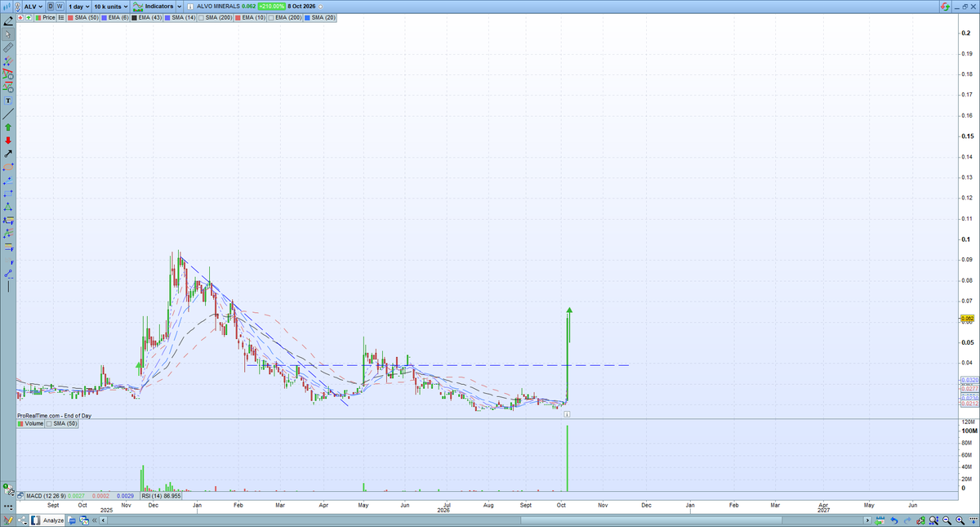This screenshot has width=980, height=527.
Task: Enable the EMA (200) indicator
Action: pos(284,17)
